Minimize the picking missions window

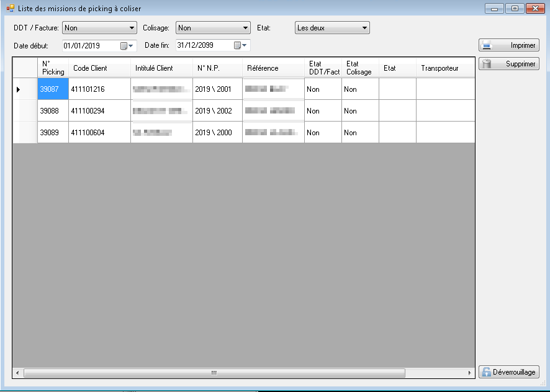[494, 9]
